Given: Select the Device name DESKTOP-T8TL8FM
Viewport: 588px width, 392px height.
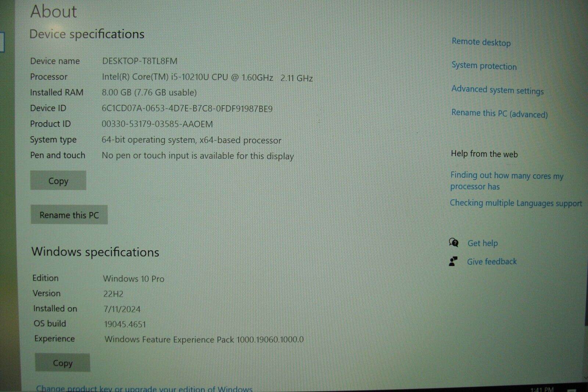Looking at the screenshot, I should [x=140, y=61].
